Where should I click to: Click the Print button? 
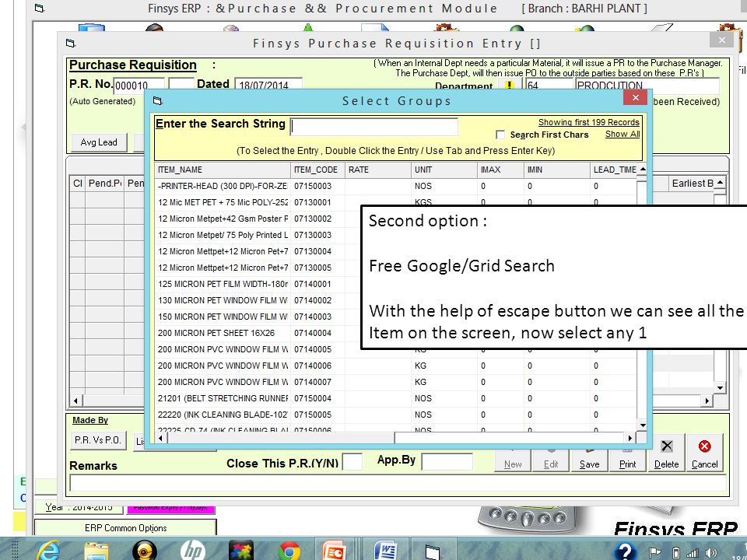coord(627,460)
